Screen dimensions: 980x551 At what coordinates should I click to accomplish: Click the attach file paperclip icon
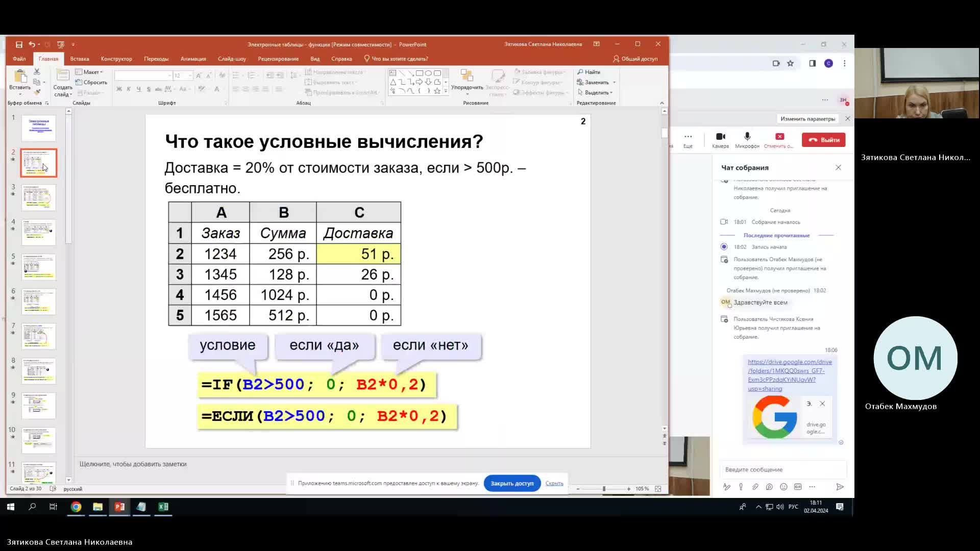pyautogui.click(x=755, y=487)
